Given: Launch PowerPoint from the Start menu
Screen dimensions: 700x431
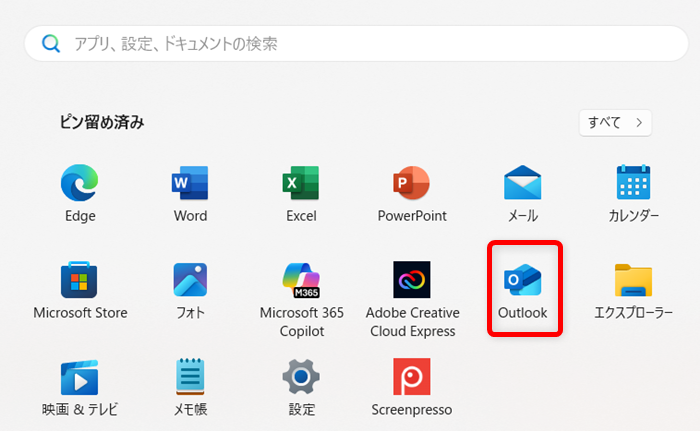Looking at the screenshot, I should coord(412,185).
